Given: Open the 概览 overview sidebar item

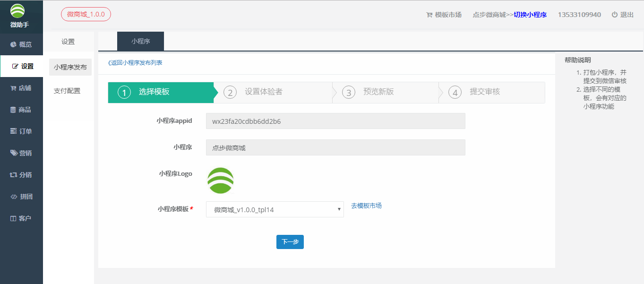Looking at the screenshot, I should pos(21,44).
